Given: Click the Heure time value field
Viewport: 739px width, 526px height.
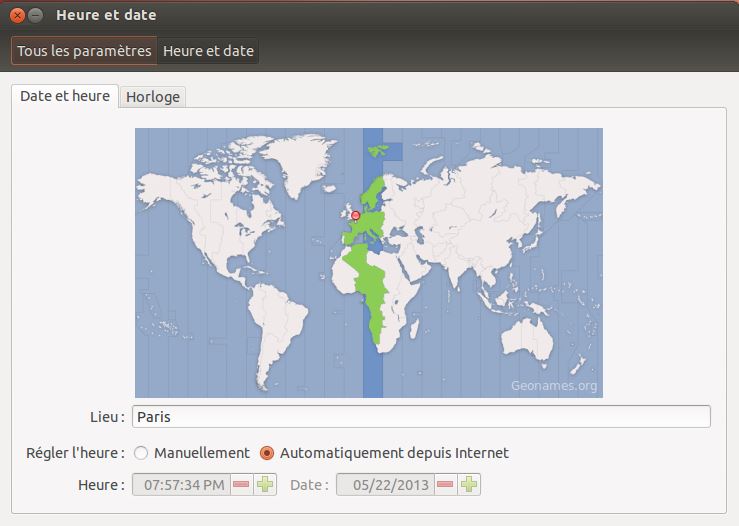Looking at the screenshot, I should [182, 485].
